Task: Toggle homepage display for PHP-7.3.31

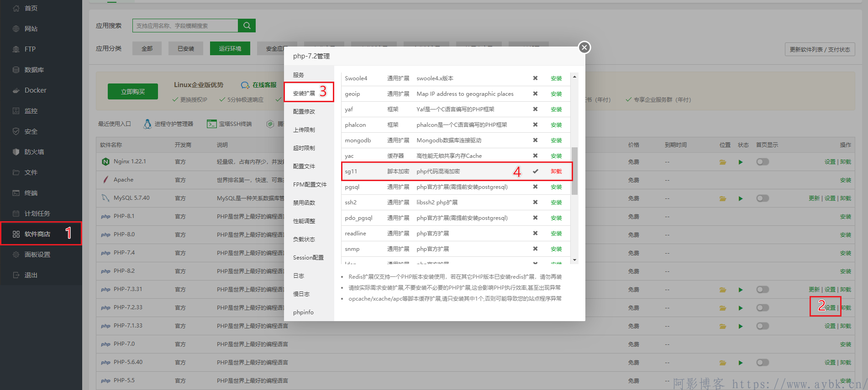Action: pos(763,290)
